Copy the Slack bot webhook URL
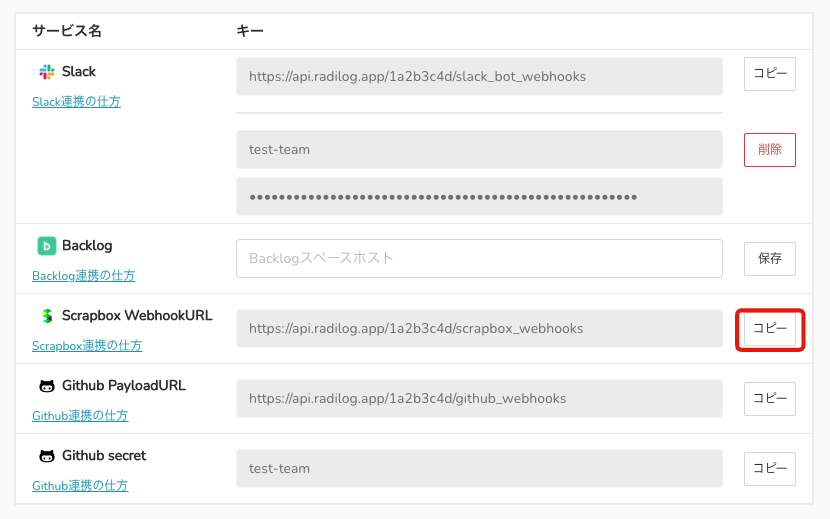 [x=769, y=75]
